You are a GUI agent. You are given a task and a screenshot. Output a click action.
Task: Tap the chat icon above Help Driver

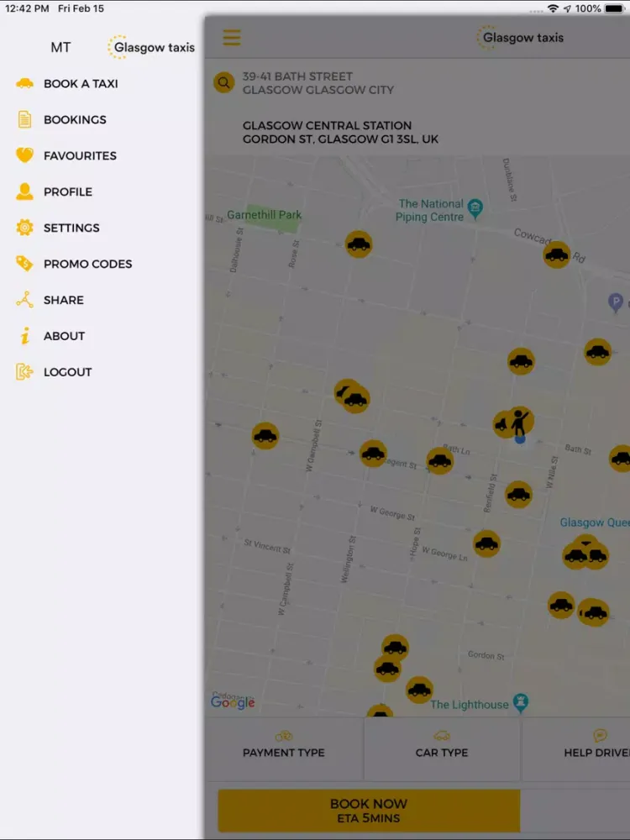(x=600, y=736)
